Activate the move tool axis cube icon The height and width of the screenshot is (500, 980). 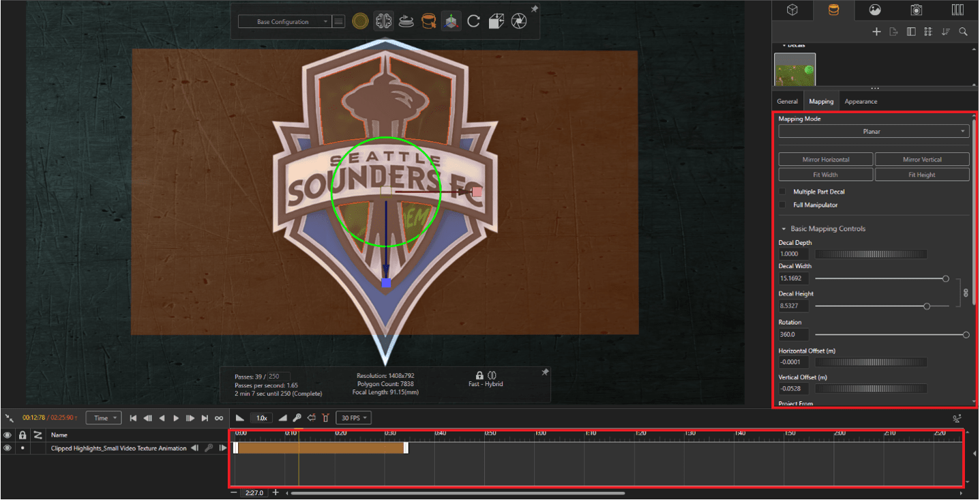(450, 22)
